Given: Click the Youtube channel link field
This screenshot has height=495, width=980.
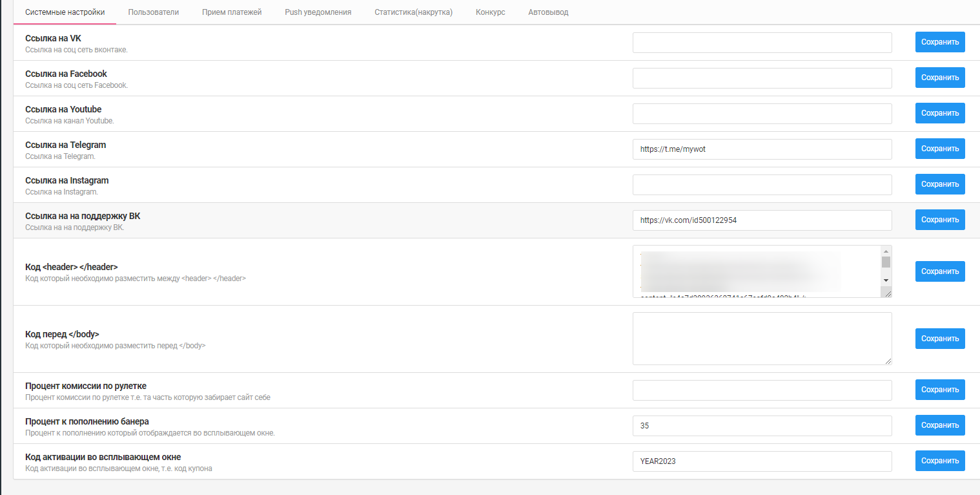Looking at the screenshot, I should click(762, 114).
